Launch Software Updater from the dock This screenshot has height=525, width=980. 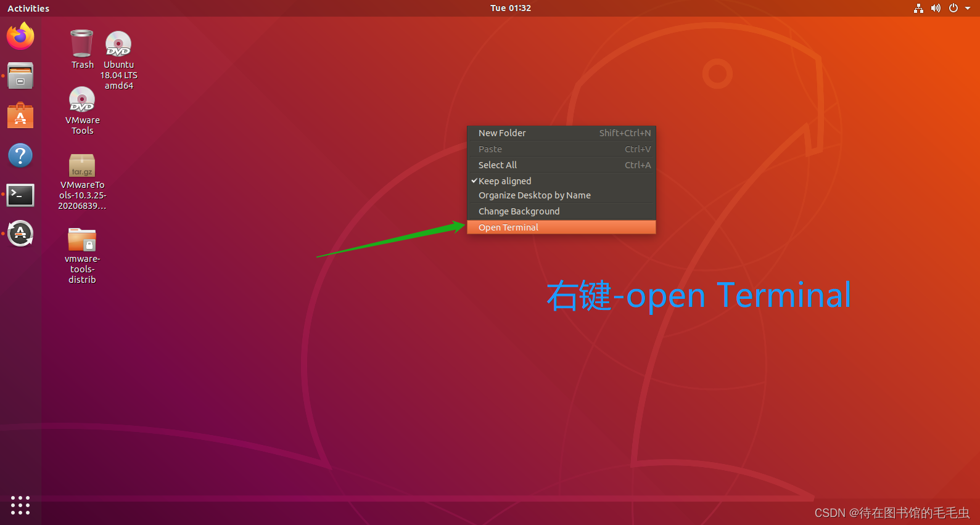point(20,234)
